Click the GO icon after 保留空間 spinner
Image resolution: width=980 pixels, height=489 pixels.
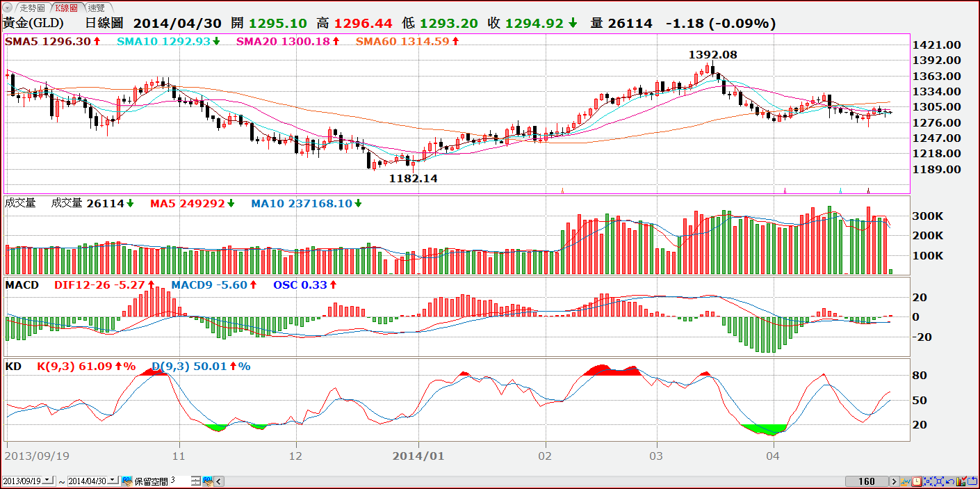pyautogui.click(x=208, y=481)
